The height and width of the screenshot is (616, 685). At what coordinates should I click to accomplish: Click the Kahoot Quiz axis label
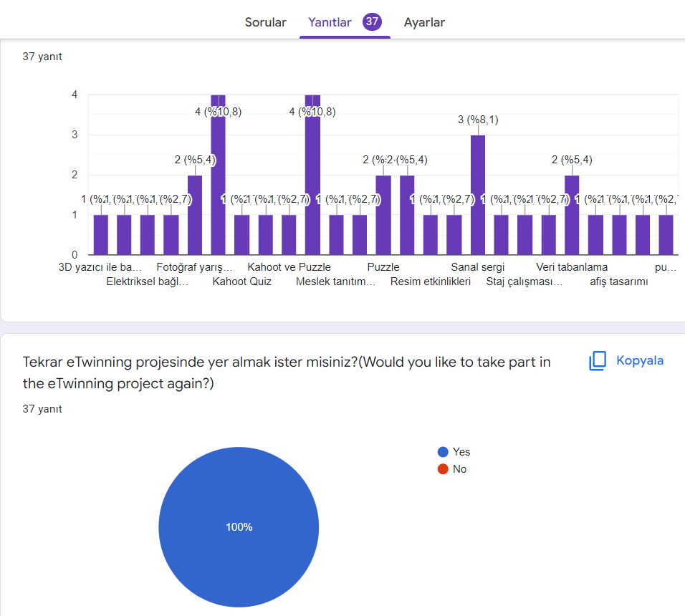[241, 281]
